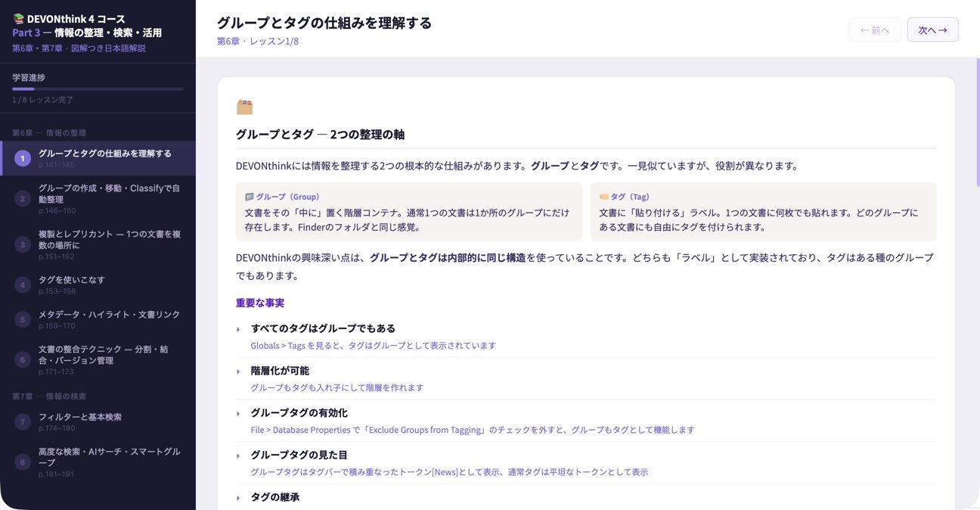Click the 学習進捗 progress bar
Viewport: 980px width, 510px height.
(x=98, y=89)
